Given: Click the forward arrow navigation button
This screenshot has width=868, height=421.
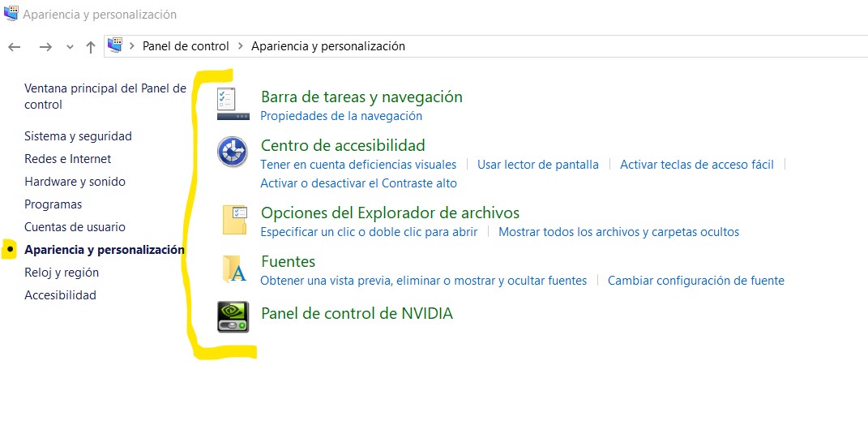Looking at the screenshot, I should coord(45,46).
